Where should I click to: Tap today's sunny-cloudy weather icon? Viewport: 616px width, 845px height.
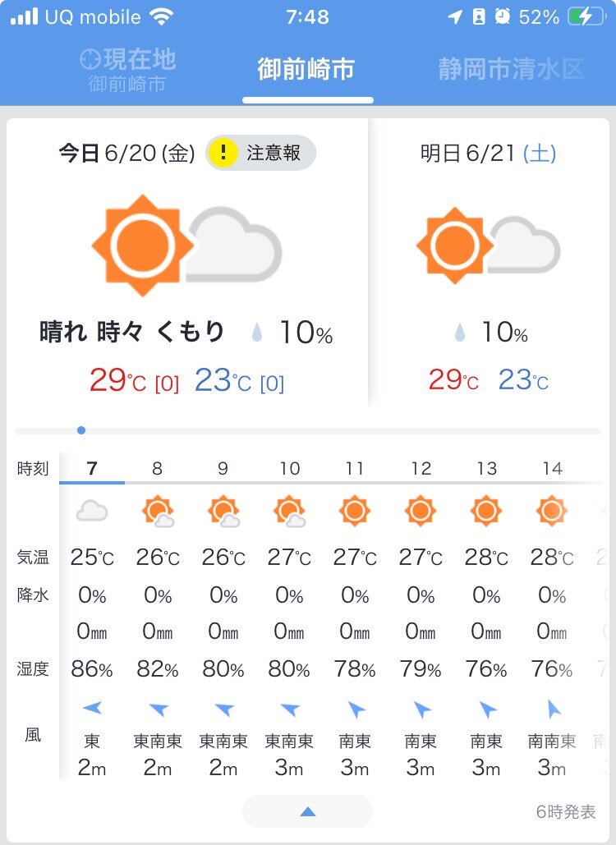coord(186,246)
